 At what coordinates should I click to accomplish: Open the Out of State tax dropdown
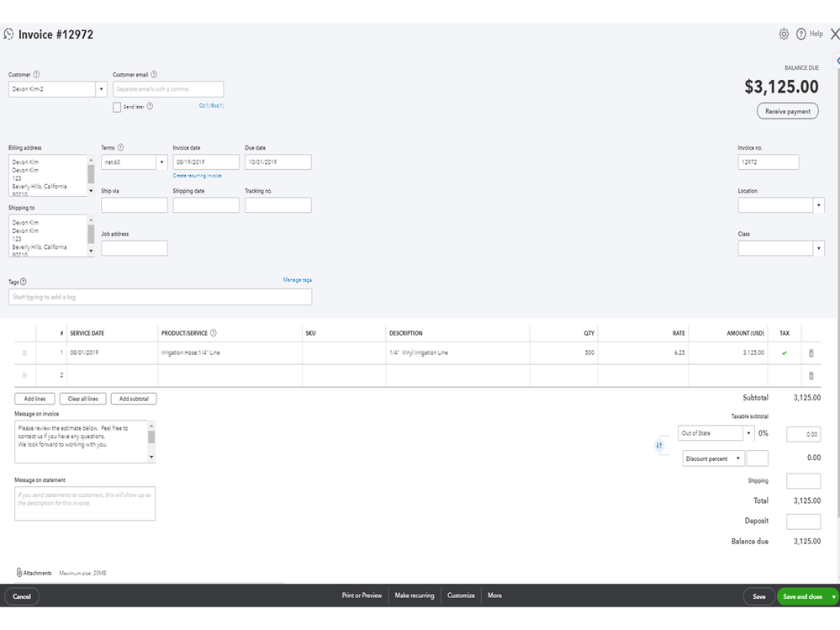tap(748, 434)
